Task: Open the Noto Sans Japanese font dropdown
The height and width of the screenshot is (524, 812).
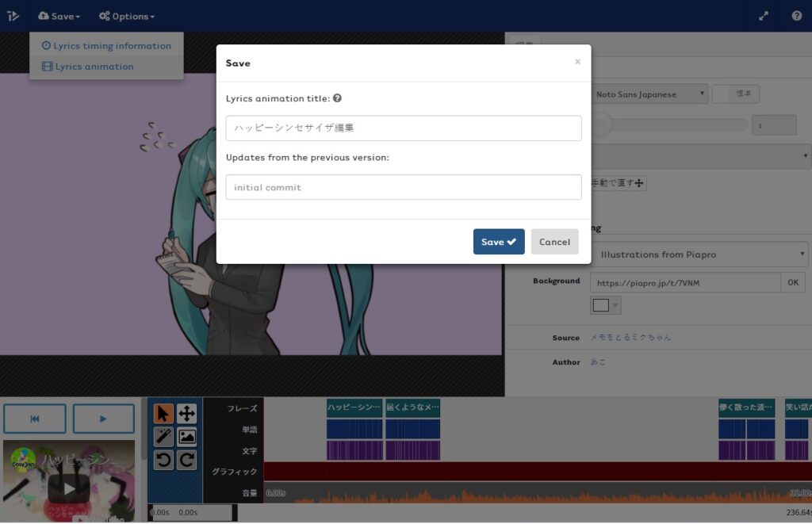Action: [650, 94]
